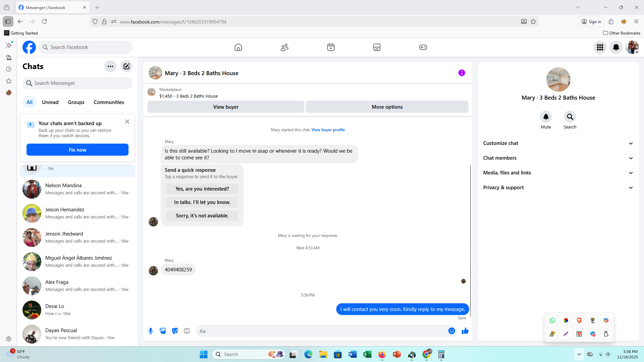644x362 pixels.
Task: Send 'Sorry, it's not available.' response
Action: pyautogui.click(x=202, y=216)
